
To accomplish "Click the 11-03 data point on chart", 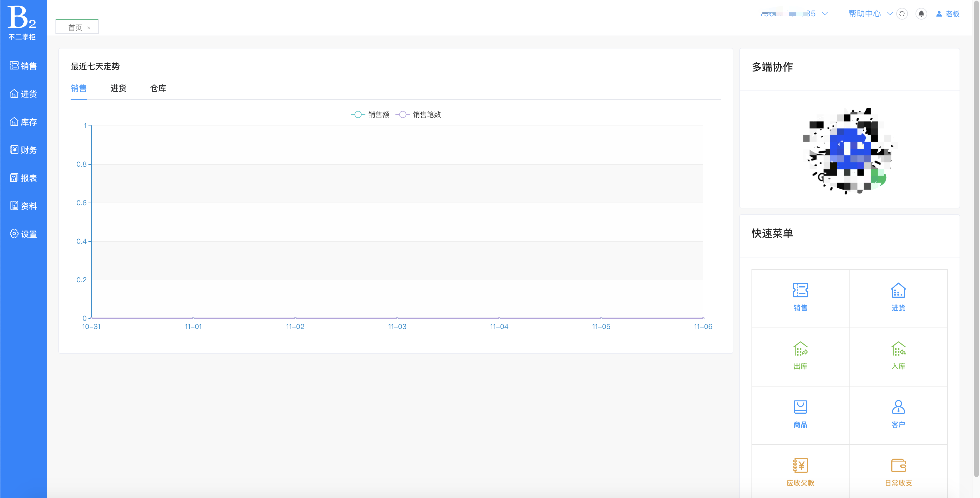I will click(397, 318).
